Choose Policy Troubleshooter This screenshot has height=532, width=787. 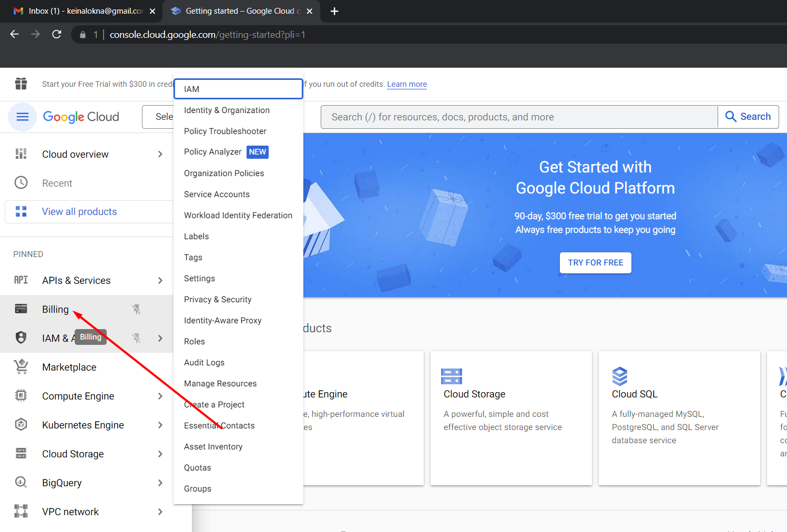point(238,131)
